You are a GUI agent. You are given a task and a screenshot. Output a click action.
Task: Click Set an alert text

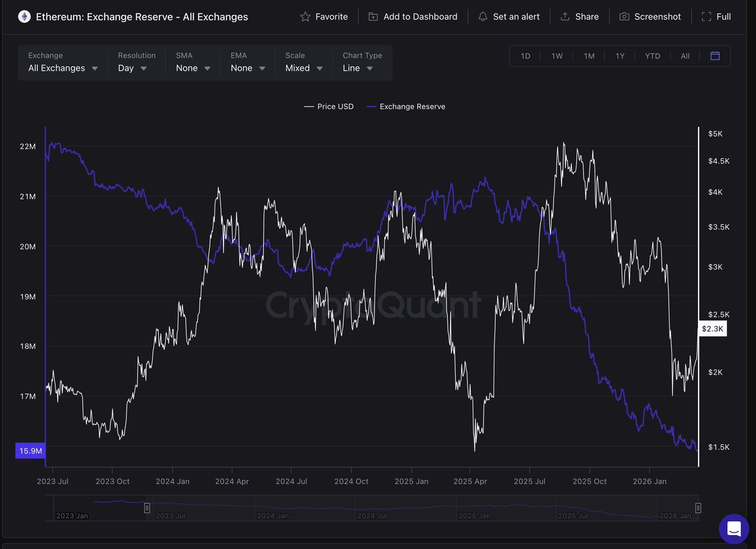516,16
